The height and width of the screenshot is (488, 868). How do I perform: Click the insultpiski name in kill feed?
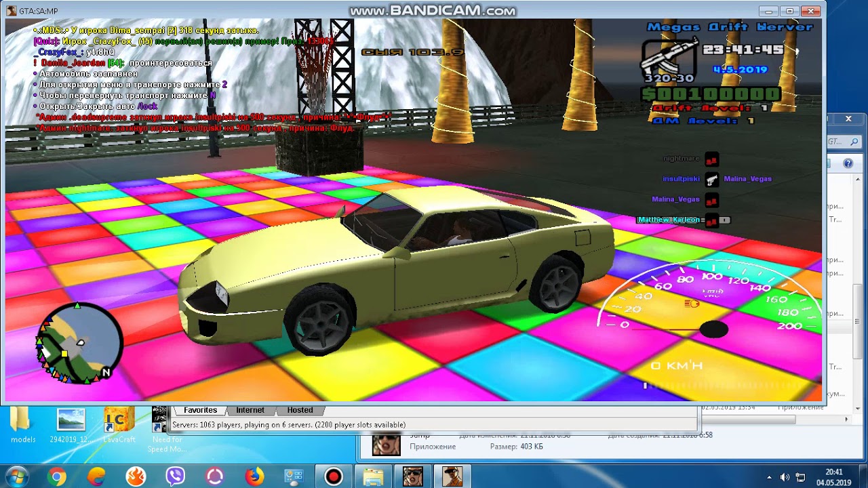(681, 179)
